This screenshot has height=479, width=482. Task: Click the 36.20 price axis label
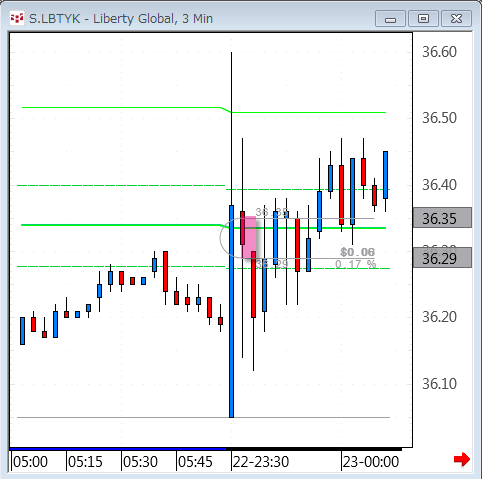click(439, 317)
